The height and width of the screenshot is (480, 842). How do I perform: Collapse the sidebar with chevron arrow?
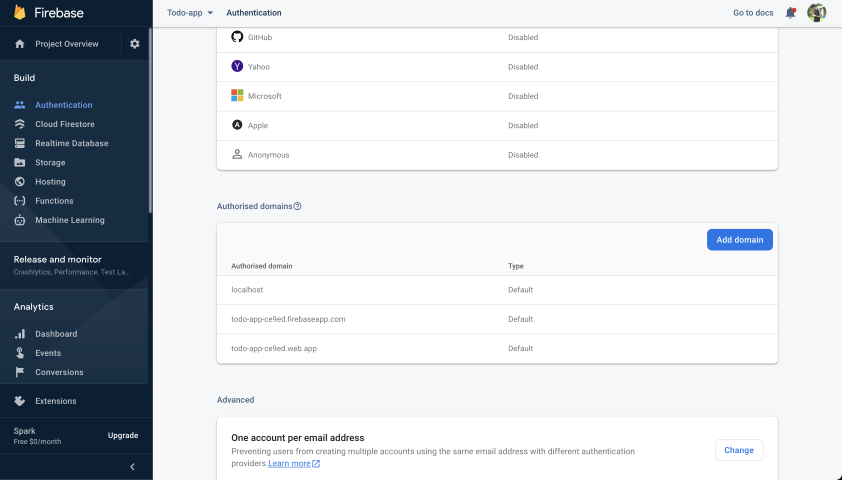coord(133,467)
